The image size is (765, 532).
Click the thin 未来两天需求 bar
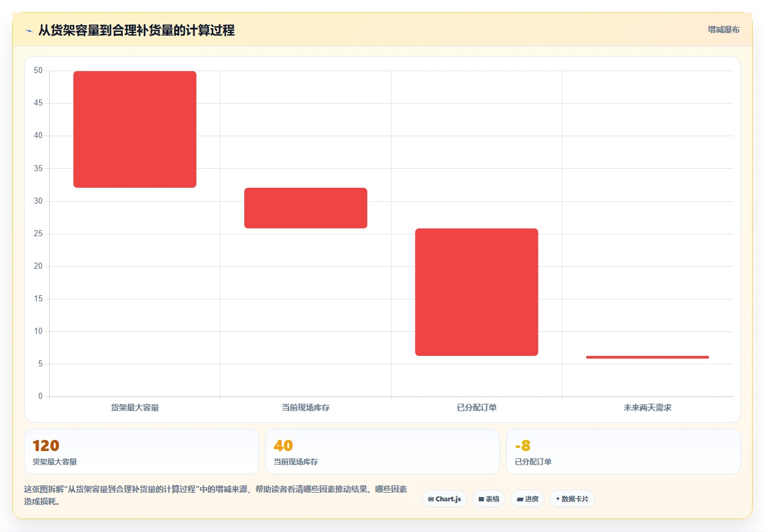647,357
